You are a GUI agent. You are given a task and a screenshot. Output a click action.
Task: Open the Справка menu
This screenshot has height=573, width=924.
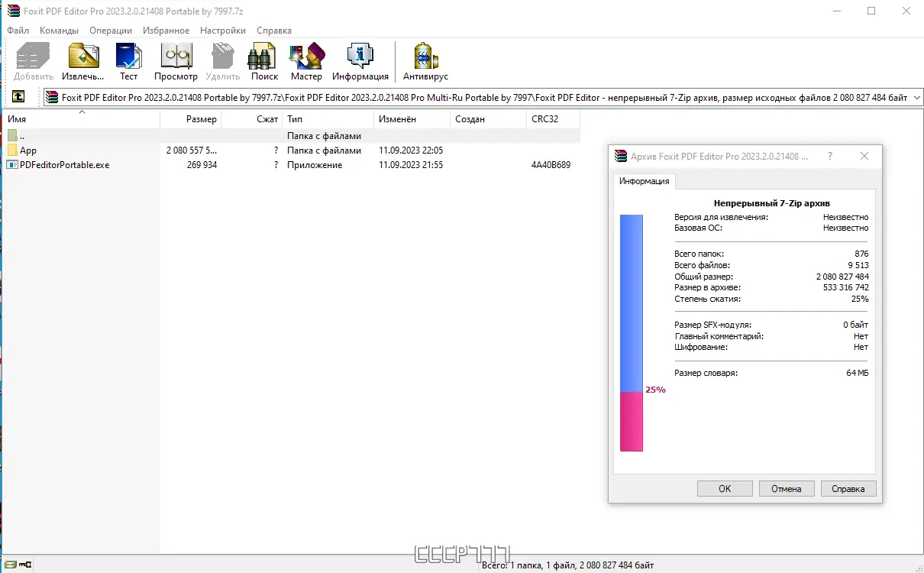pyautogui.click(x=274, y=31)
